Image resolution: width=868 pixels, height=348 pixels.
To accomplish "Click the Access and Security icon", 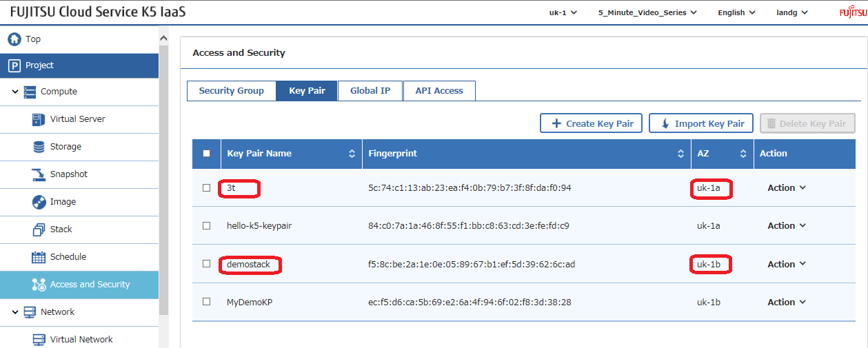I will point(39,285).
